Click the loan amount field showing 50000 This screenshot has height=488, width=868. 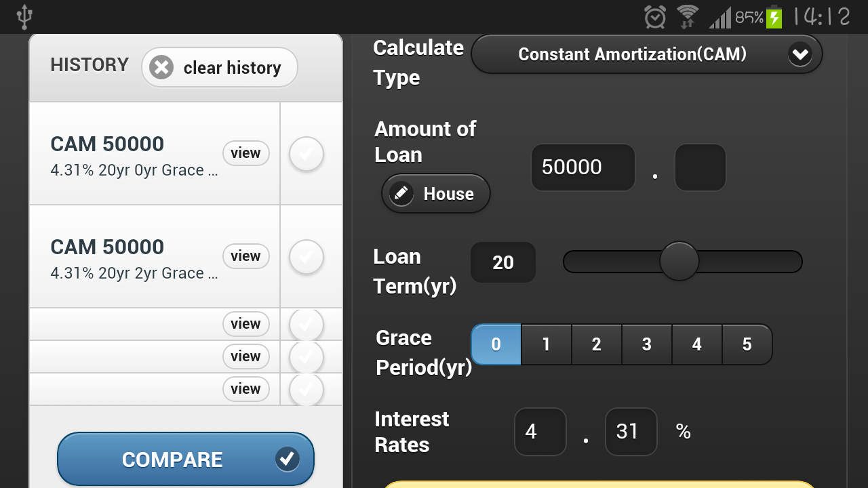[583, 167]
